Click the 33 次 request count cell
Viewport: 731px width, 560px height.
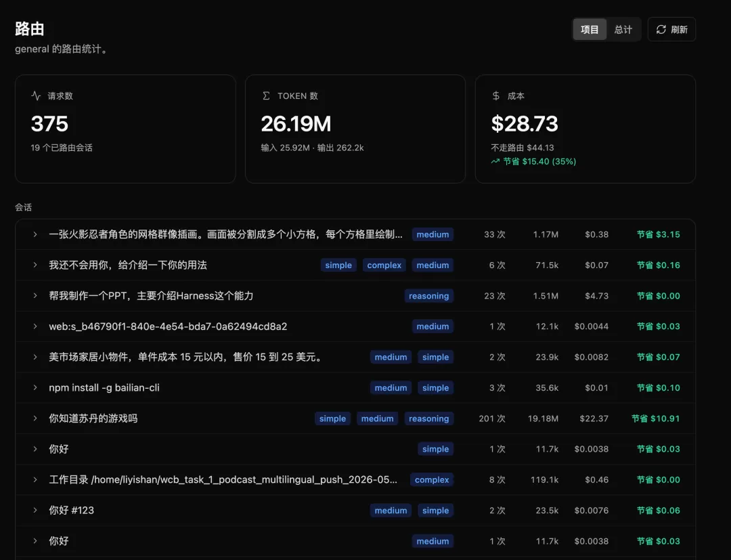point(495,234)
